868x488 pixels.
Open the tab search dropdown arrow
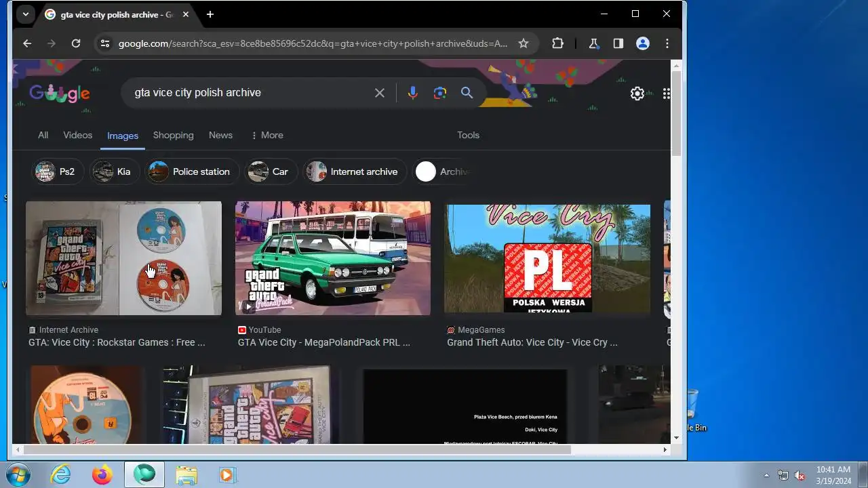click(25, 14)
